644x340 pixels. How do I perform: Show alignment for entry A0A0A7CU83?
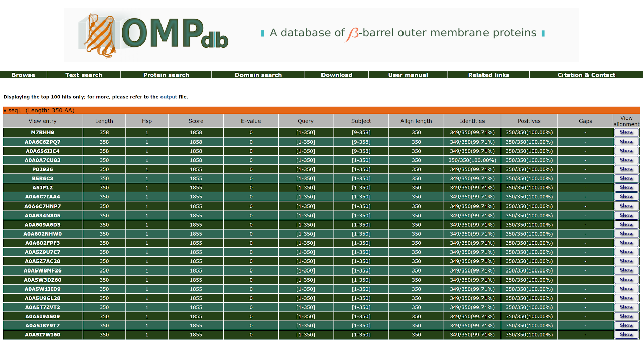[626, 160]
